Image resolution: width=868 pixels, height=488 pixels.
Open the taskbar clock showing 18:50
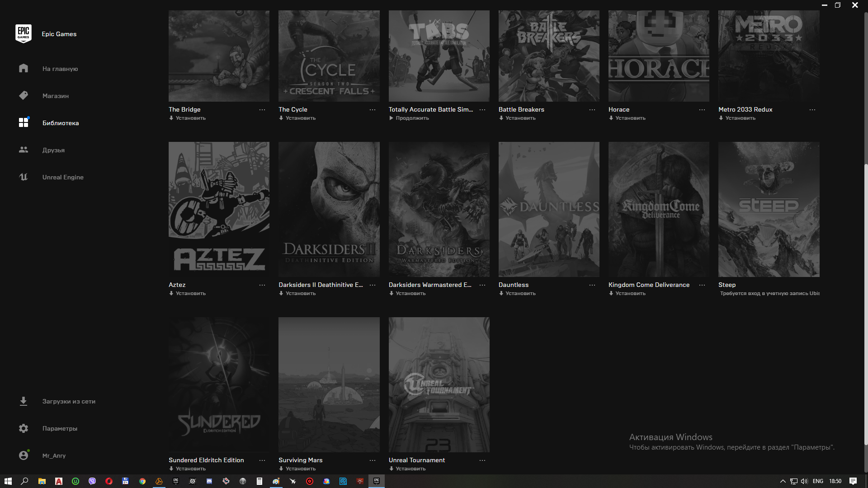coord(835,481)
